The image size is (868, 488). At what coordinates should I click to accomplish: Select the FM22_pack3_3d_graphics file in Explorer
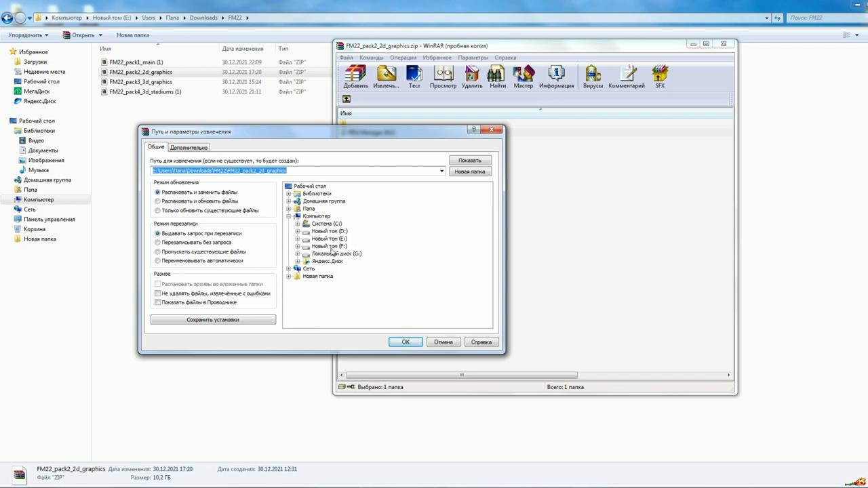coord(140,82)
